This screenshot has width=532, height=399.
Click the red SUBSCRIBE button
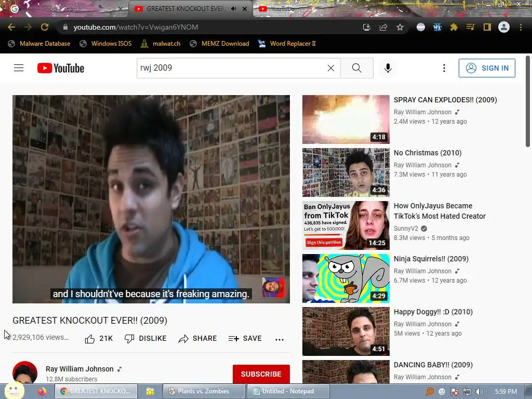[x=261, y=374]
